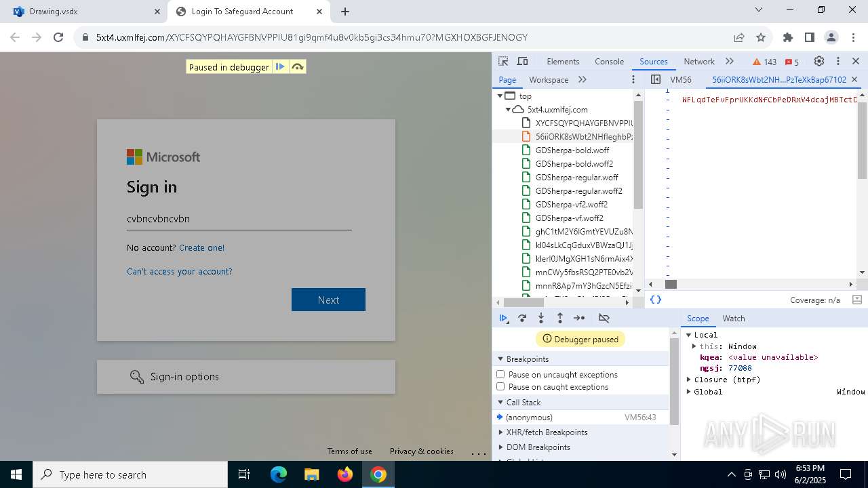This screenshot has height=488, width=868.
Task: Select the Workspace navigator tab
Action: coord(549,79)
